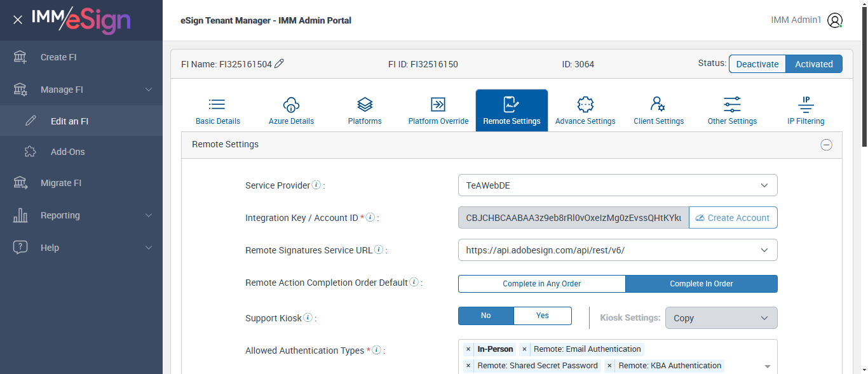This screenshot has height=374, width=868.
Task: Collapse the Remote Settings panel with minus icon
Action: point(826,145)
